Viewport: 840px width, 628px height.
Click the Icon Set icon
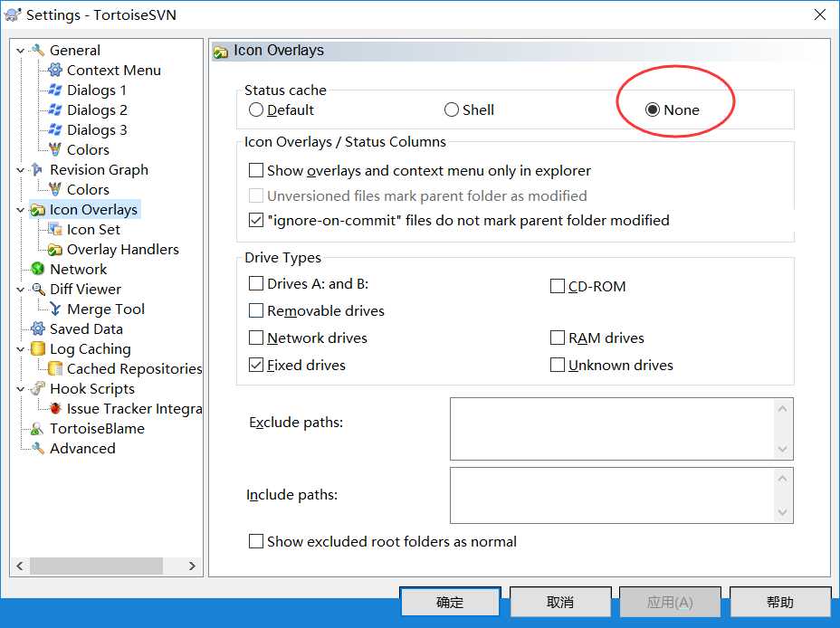click(x=54, y=229)
